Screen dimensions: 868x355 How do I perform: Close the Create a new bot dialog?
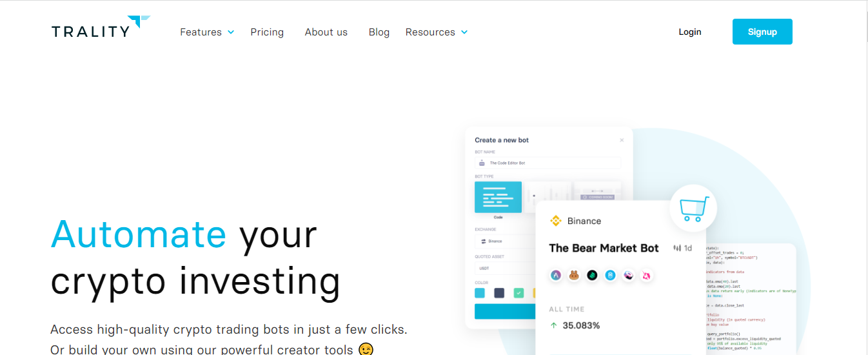click(x=622, y=140)
